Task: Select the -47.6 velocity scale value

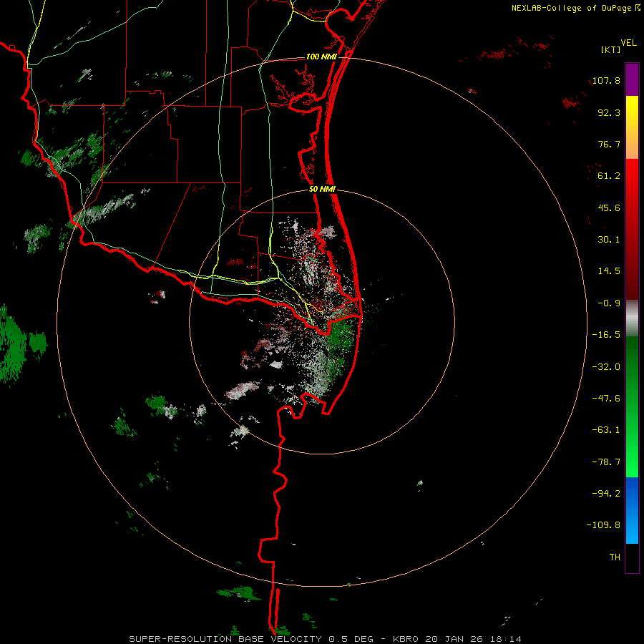Action: click(606, 399)
